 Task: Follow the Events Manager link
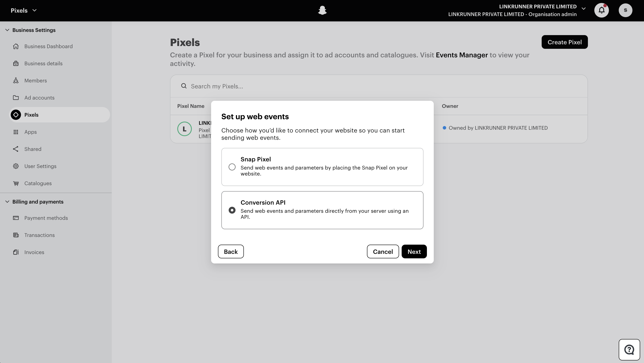click(x=462, y=55)
